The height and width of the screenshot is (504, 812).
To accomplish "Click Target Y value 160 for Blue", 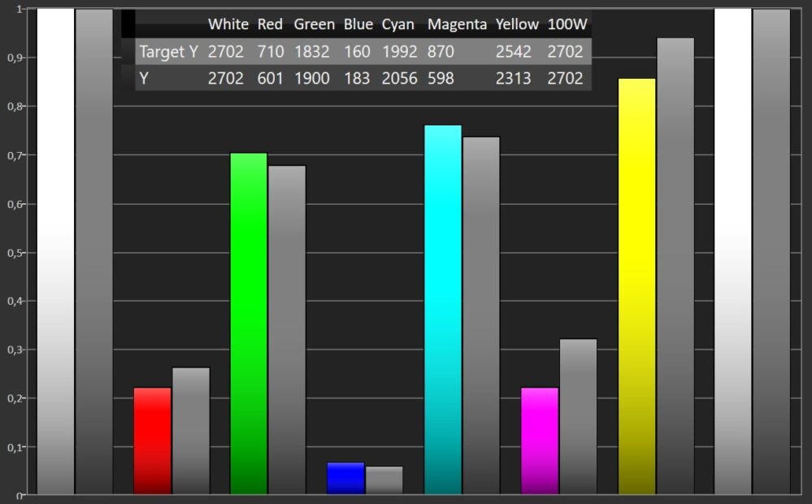I will (x=357, y=51).
